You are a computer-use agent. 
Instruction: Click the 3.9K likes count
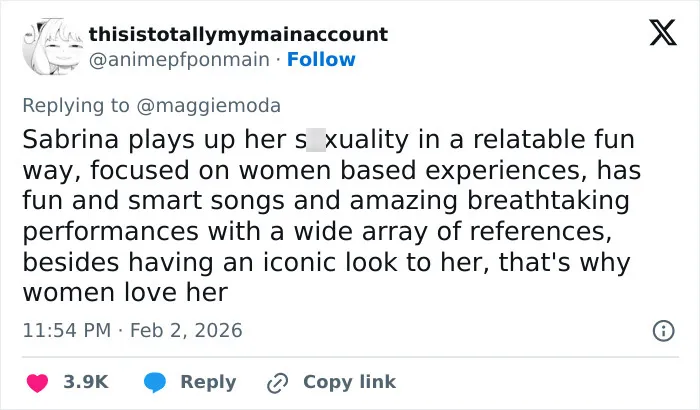[86, 382]
